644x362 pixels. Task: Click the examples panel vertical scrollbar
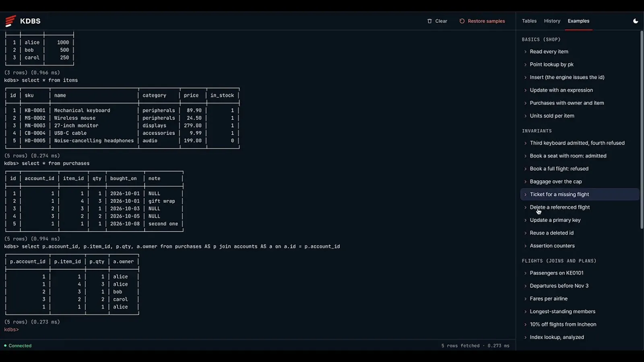pos(642,130)
